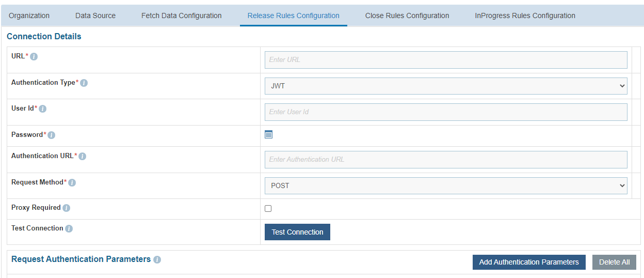Click the User Id info icon
Viewport: 644px width, 278px height.
pyautogui.click(x=43, y=109)
